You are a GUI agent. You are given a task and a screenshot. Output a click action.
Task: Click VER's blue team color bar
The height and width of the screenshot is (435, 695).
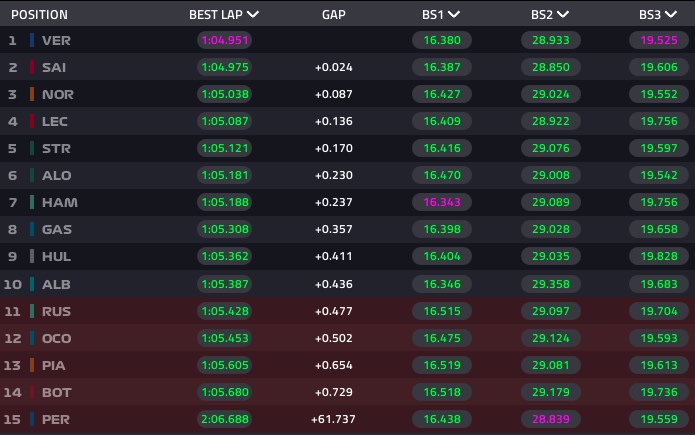tap(32, 40)
